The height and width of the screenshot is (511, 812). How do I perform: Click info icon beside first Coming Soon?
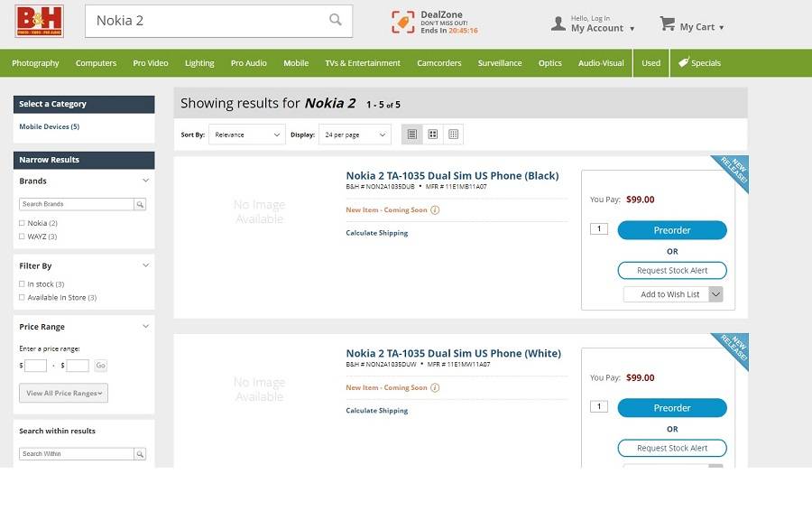click(x=435, y=210)
